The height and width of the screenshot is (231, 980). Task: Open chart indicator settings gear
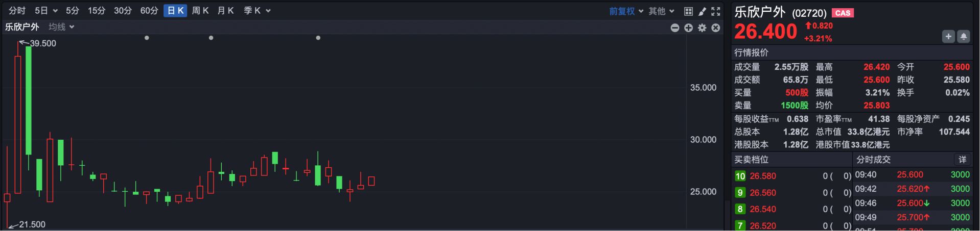702,28
